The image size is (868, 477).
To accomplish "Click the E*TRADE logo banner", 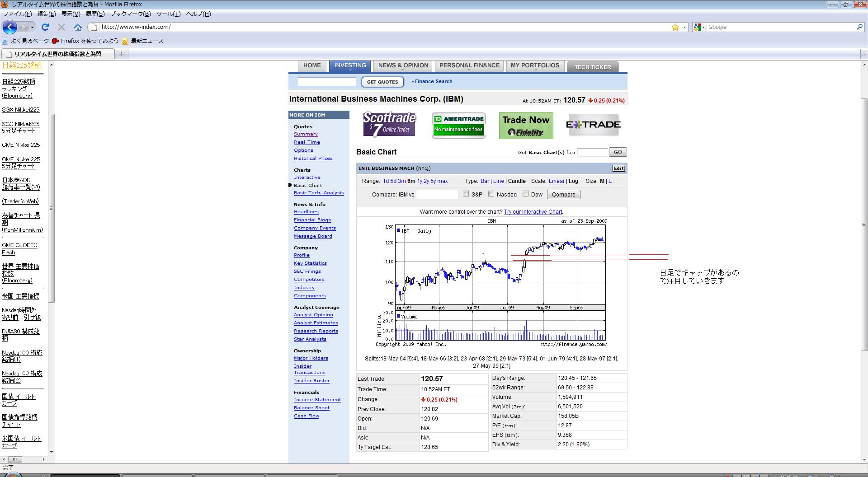I will [593, 125].
